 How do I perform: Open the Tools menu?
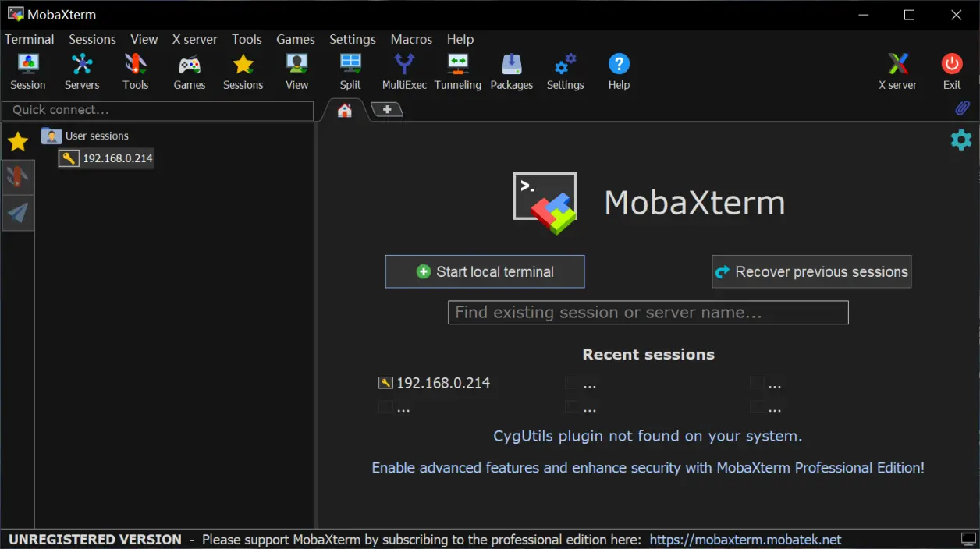(x=247, y=39)
